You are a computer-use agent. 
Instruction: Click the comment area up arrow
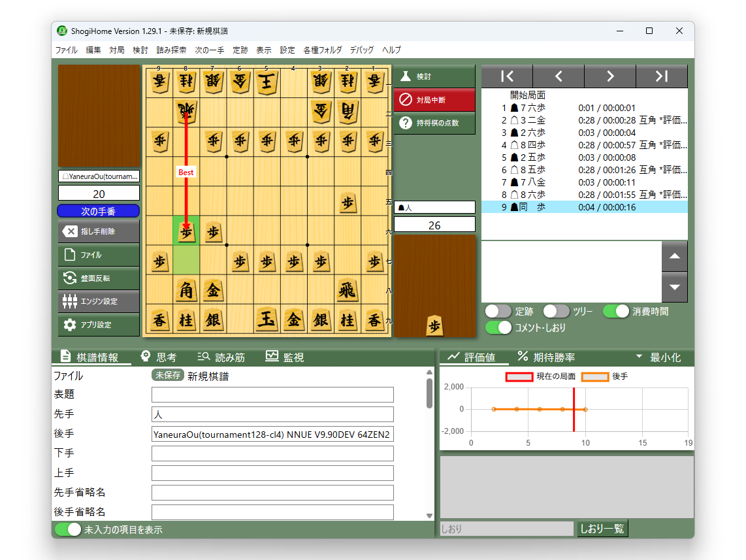coord(674,256)
